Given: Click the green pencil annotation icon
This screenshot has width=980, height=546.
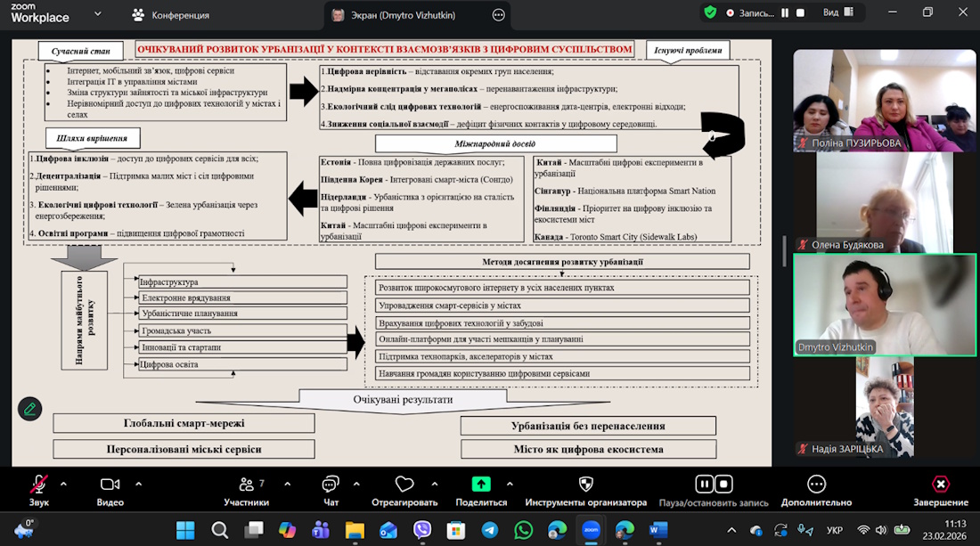Looking at the screenshot, I should coord(30,409).
